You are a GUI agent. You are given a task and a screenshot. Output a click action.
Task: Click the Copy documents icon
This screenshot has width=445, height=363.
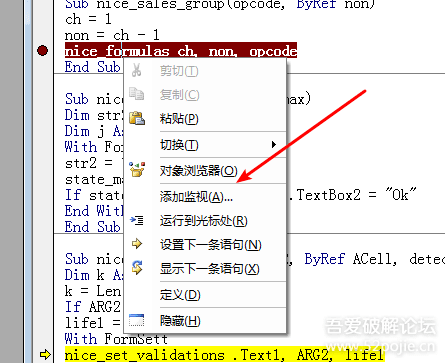point(136,94)
